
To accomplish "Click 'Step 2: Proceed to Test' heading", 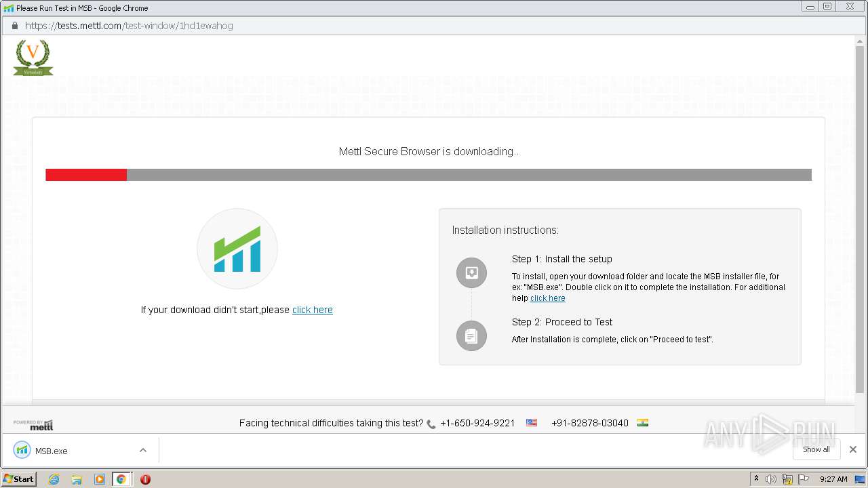I will click(562, 322).
